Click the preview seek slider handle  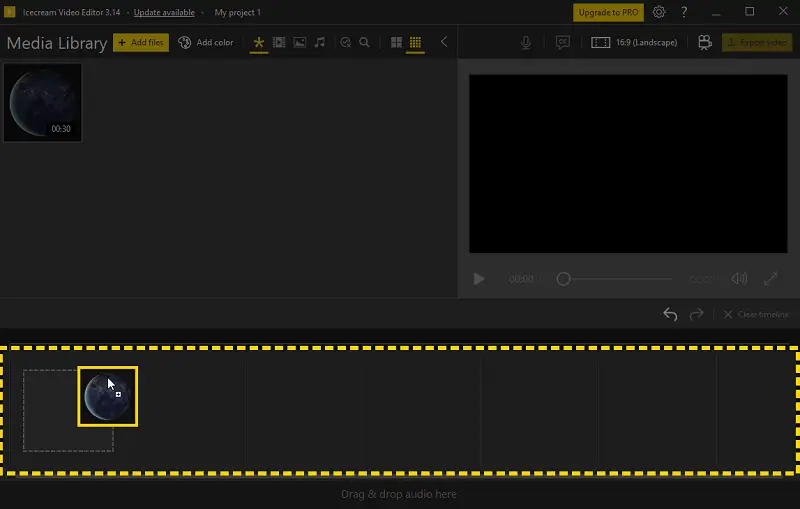563,279
